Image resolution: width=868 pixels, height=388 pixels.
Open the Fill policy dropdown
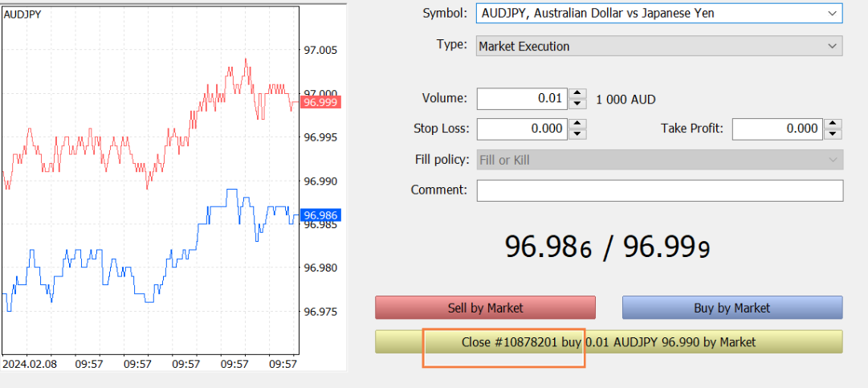pyautogui.click(x=658, y=160)
